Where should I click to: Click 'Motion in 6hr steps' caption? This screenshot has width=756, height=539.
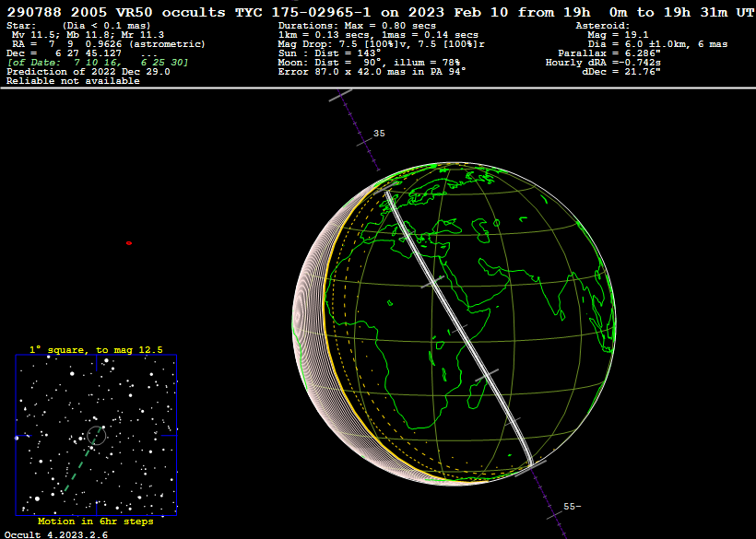[x=96, y=521]
